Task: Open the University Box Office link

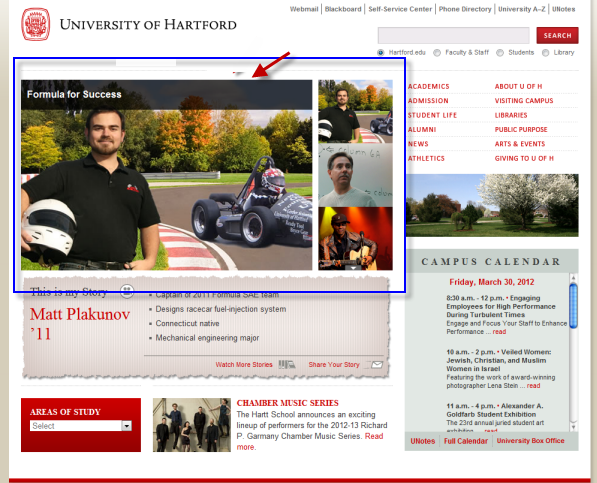Action: (530, 441)
